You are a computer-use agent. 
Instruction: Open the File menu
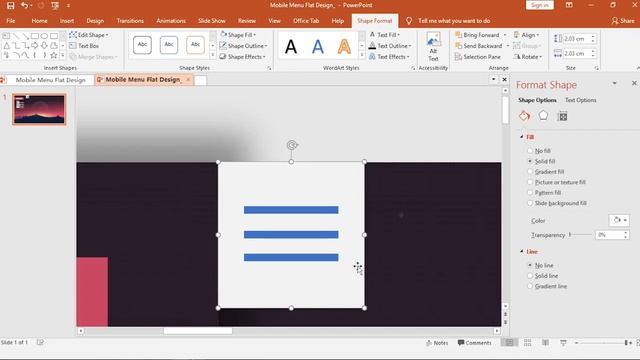(x=11, y=21)
